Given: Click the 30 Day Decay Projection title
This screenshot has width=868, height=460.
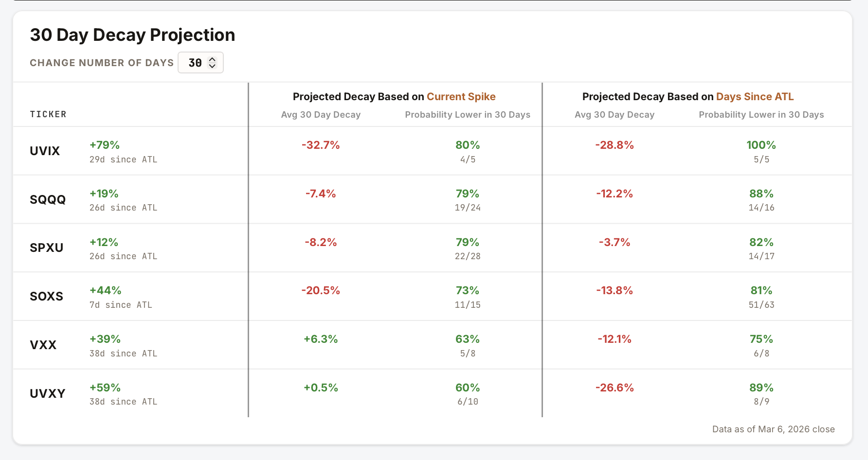Looking at the screenshot, I should (133, 35).
